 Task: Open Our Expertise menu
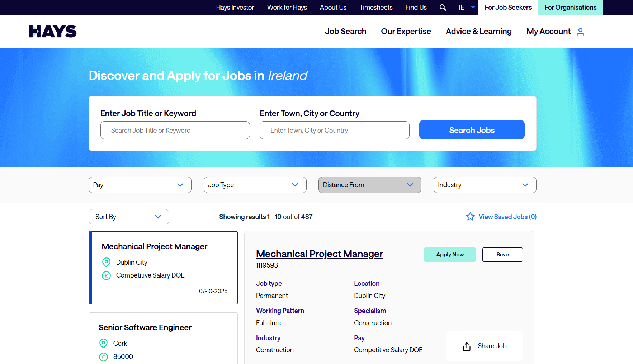click(x=406, y=32)
